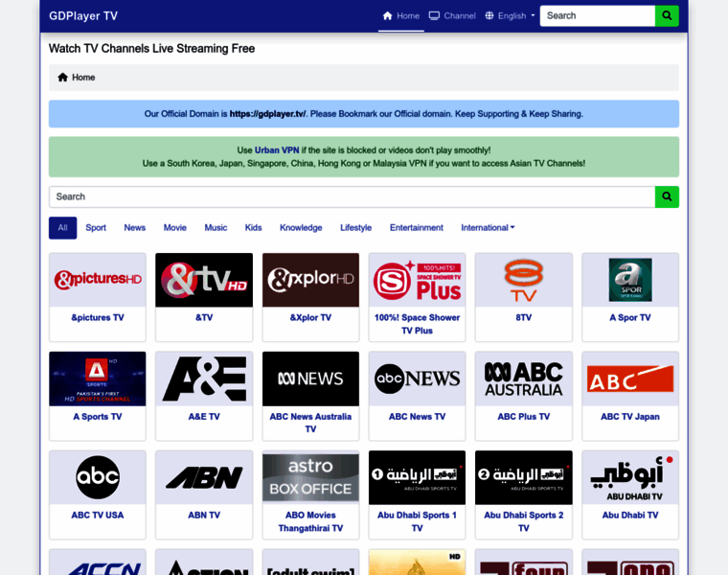Open 100%! Space Shower TV Plus link
Screen dimensions: 728x575
coord(417,324)
